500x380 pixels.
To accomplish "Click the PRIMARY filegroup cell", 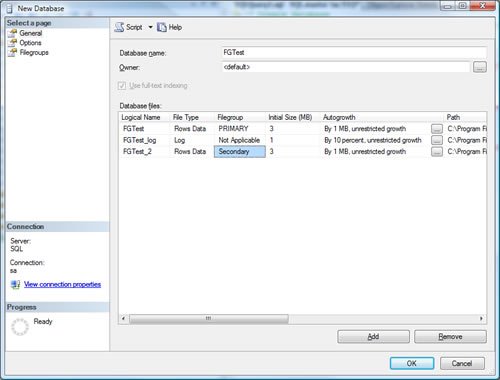I will [x=240, y=129].
